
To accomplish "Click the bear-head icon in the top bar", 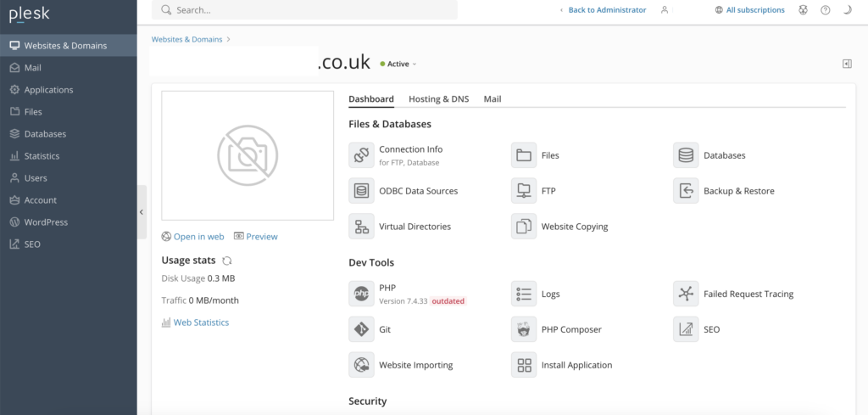I will click(803, 10).
